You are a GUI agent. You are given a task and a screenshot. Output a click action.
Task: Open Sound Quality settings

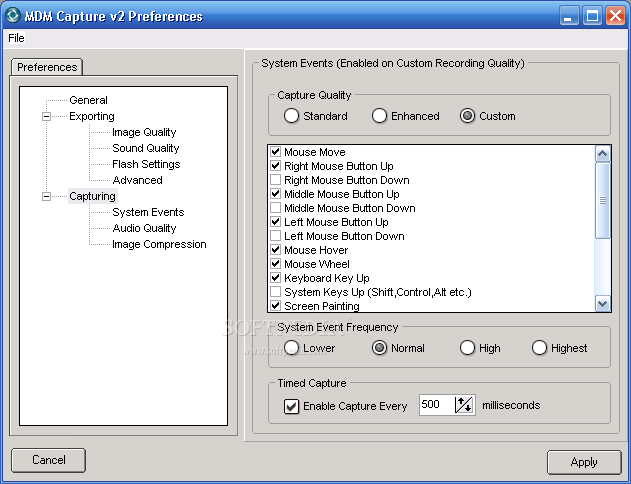tap(146, 148)
